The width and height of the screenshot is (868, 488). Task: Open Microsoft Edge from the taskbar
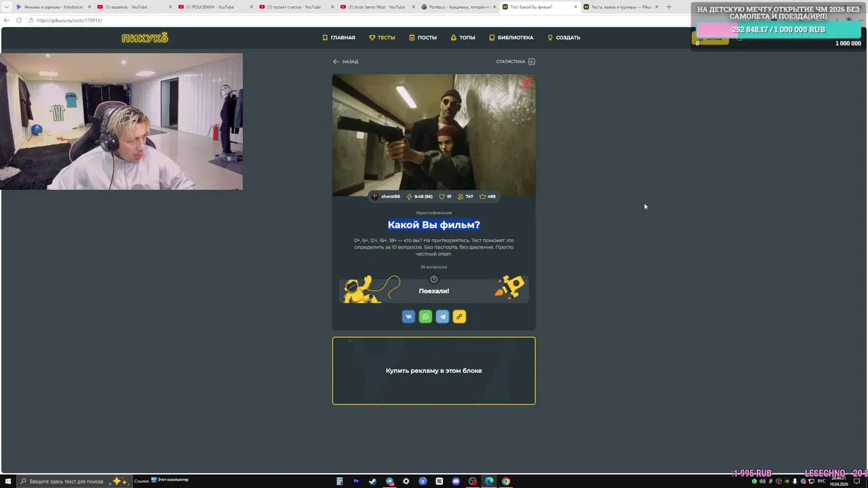(x=489, y=481)
